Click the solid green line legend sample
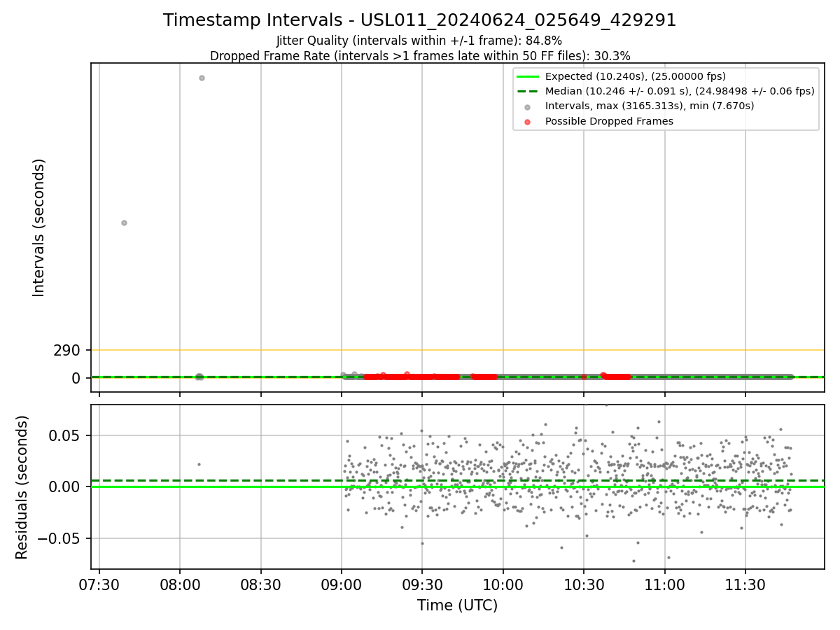This screenshot has height=630, width=840. click(527, 76)
